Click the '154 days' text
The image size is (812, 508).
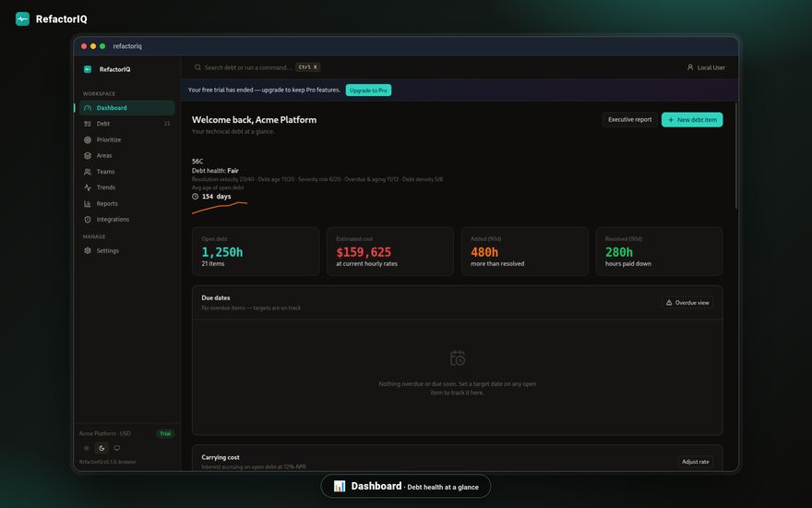(x=217, y=197)
